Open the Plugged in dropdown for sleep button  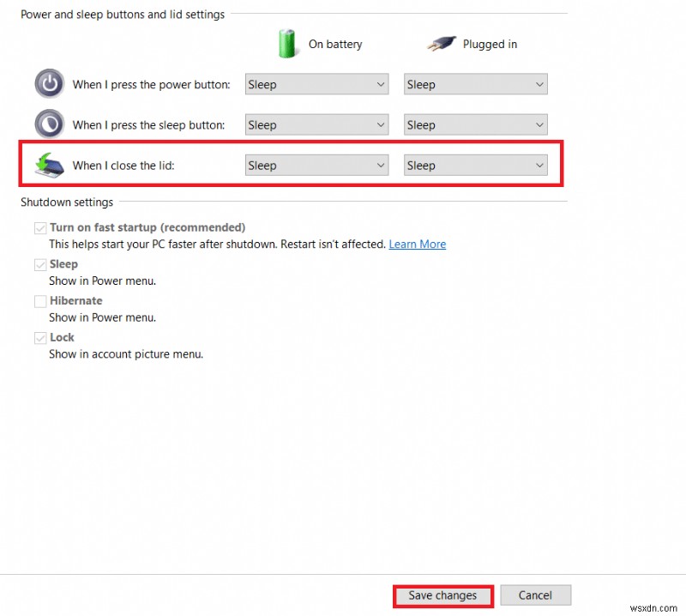pyautogui.click(x=475, y=124)
